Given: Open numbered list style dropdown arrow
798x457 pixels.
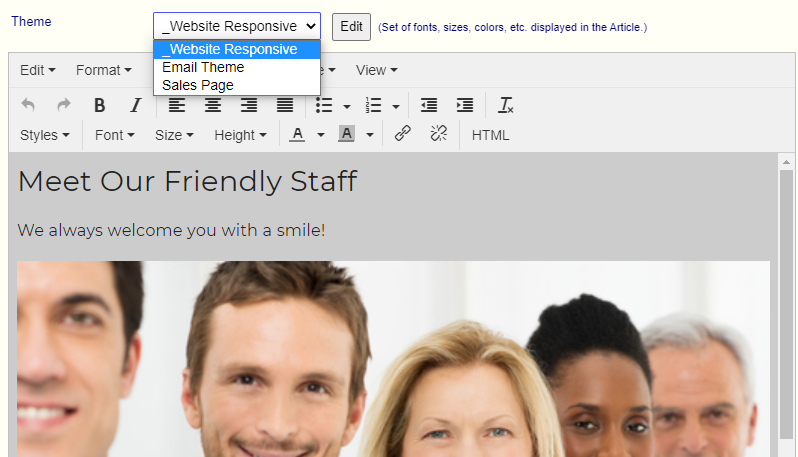Looking at the screenshot, I should pos(395,106).
